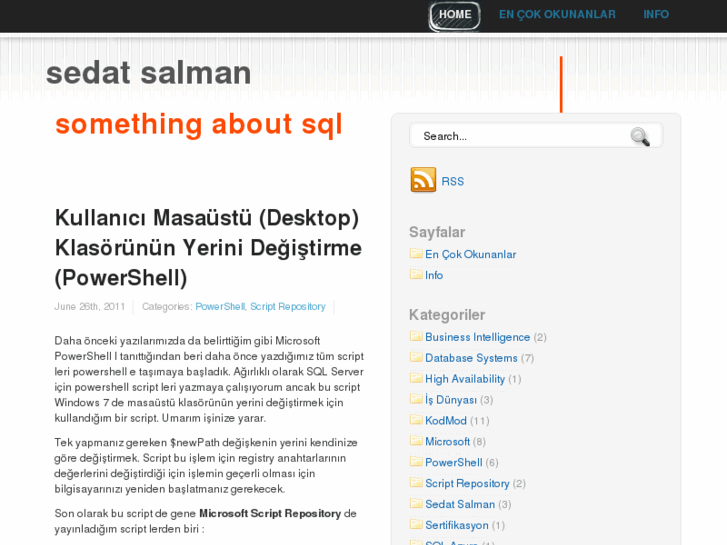Click the orange RSS feed icon
Viewport: 727px width, 545px height.
pyautogui.click(x=423, y=180)
